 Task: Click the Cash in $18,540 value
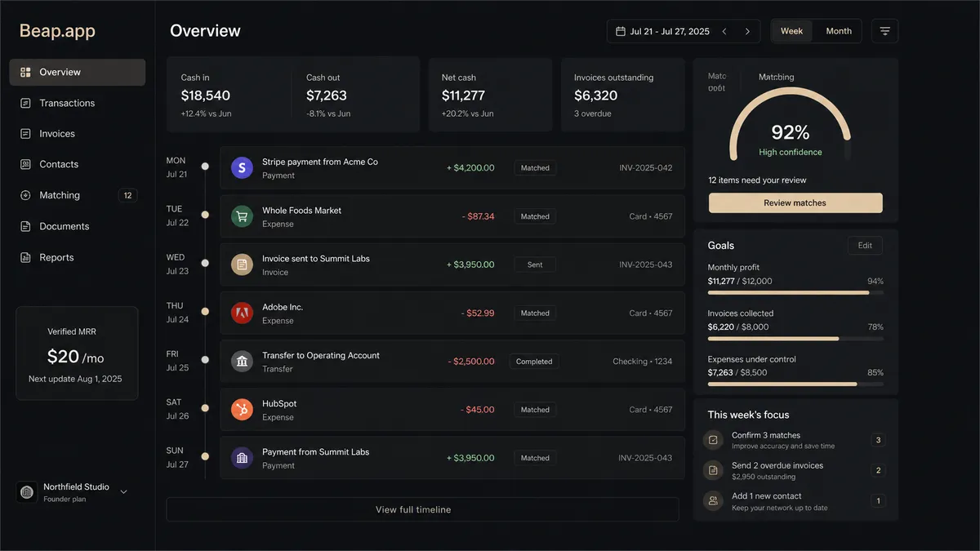[x=205, y=96]
